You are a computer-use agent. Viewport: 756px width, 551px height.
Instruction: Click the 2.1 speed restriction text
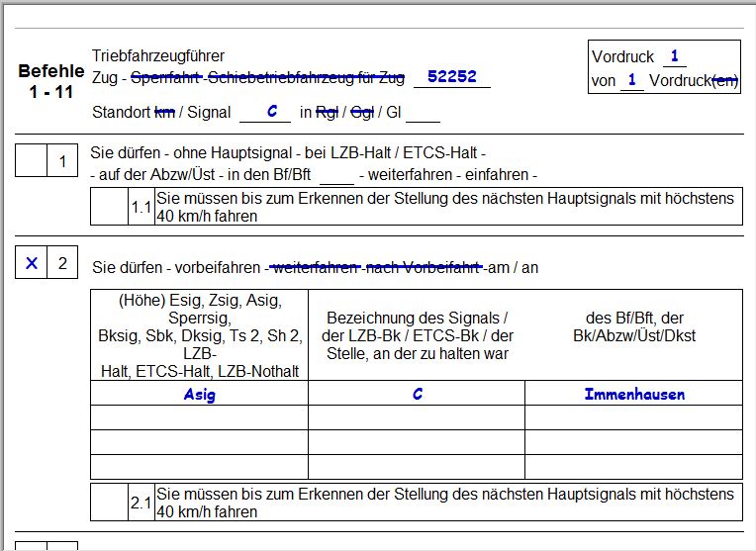pos(445,503)
